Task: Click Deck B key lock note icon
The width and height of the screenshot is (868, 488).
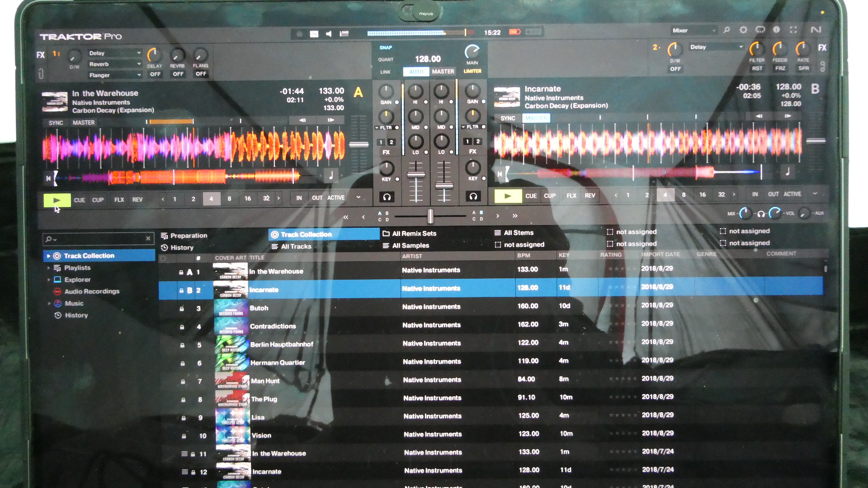Action: tap(788, 171)
